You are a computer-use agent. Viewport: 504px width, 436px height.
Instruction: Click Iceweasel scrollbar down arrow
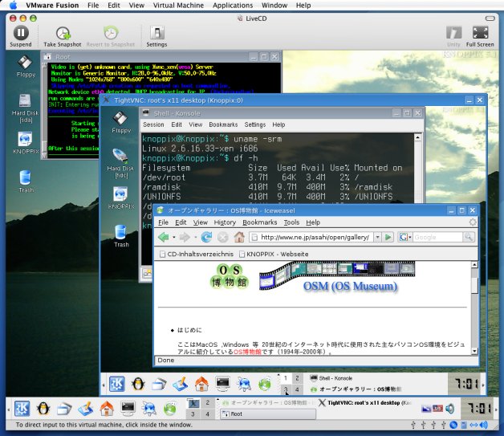click(x=474, y=351)
